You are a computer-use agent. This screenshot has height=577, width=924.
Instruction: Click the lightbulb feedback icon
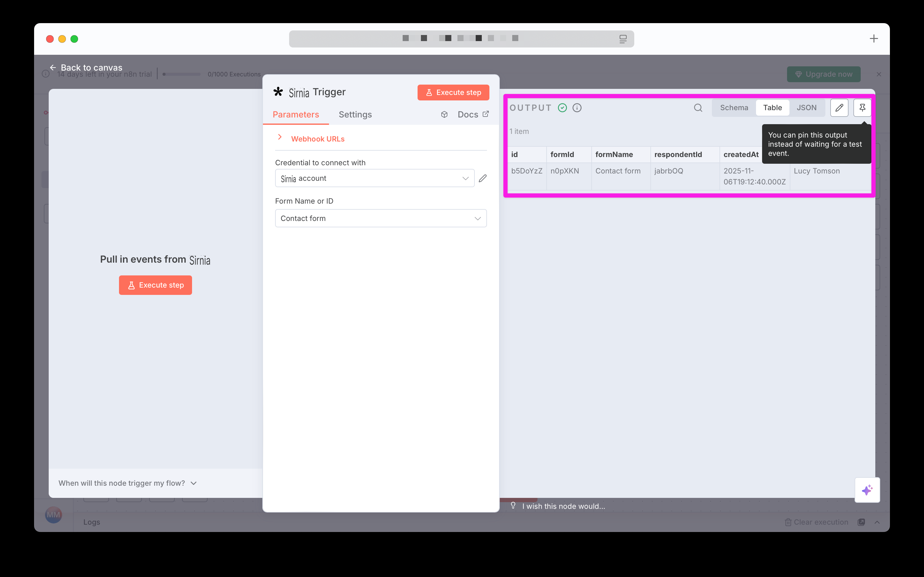click(513, 506)
